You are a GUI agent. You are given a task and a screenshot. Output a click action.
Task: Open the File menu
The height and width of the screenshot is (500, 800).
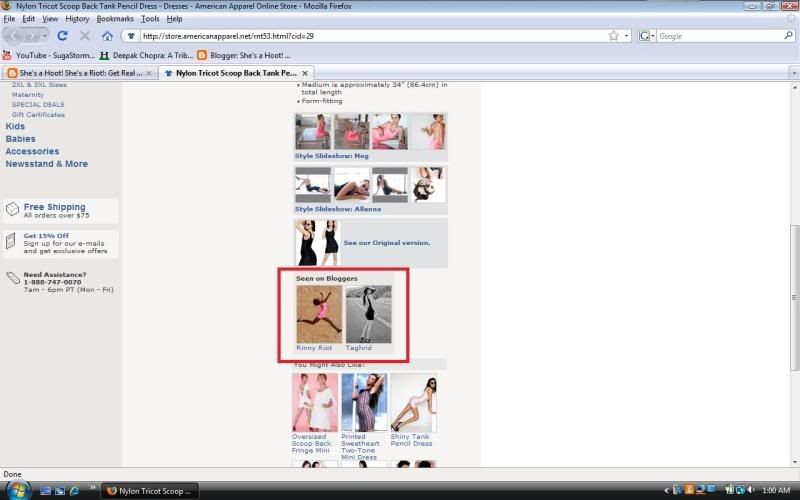tap(9, 19)
